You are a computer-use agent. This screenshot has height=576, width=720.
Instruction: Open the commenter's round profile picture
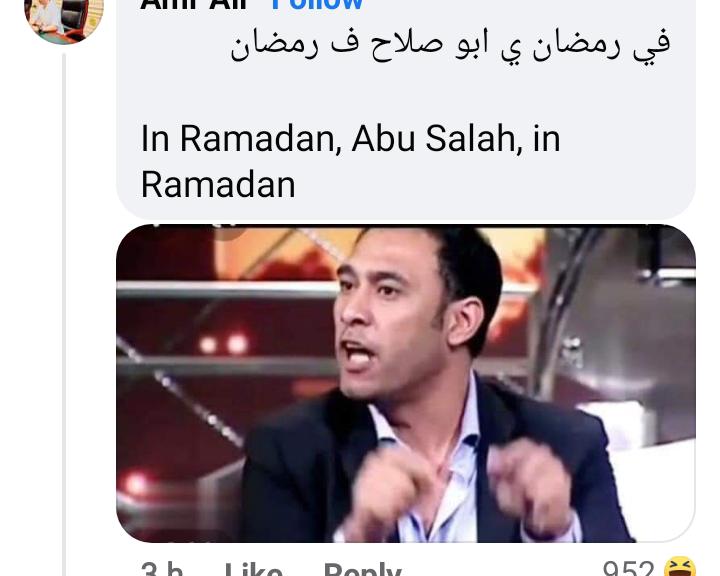coord(64,18)
